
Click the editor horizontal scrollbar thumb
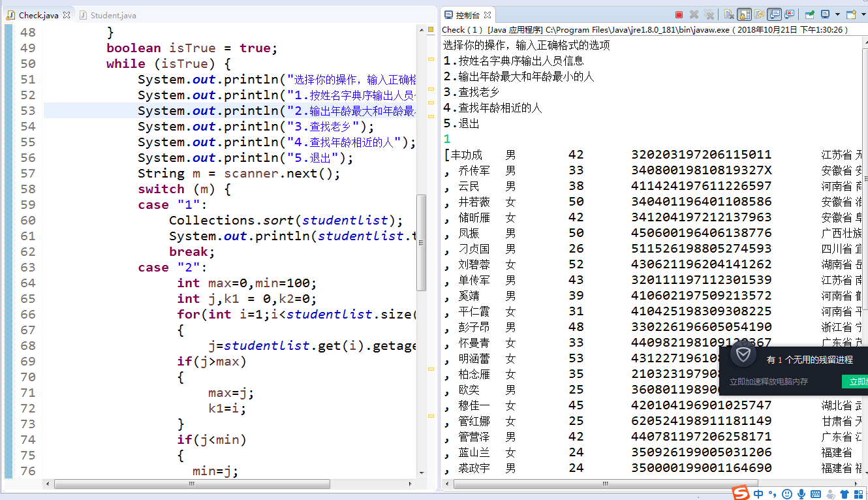pos(192,484)
